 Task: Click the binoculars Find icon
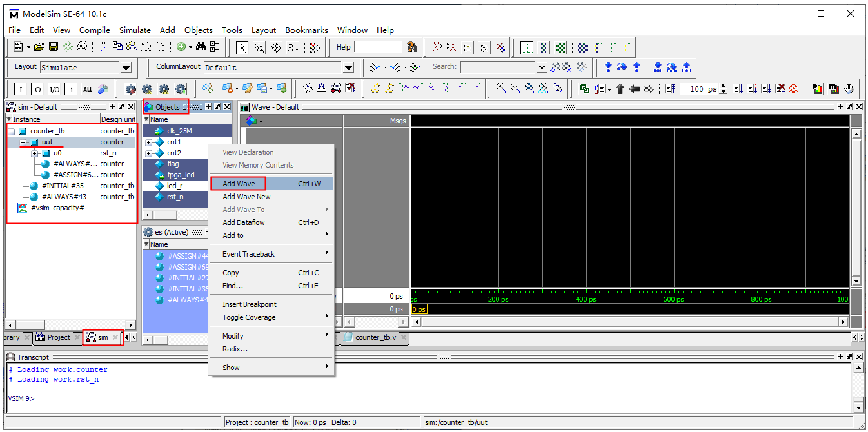pyautogui.click(x=201, y=47)
